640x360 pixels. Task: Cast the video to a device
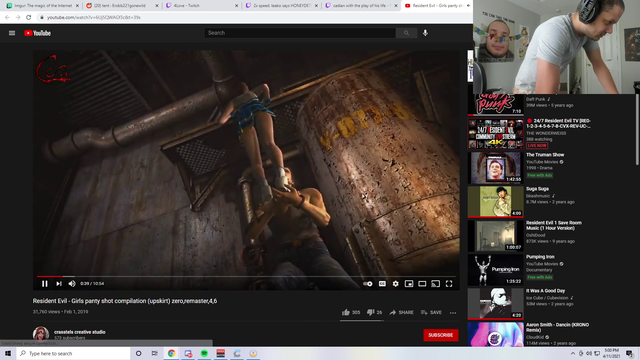(x=436, y=284)
